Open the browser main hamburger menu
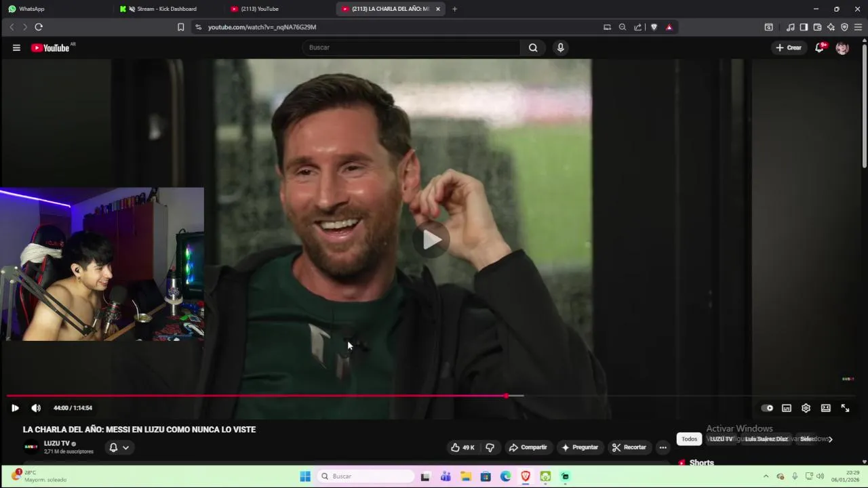The height and width of the screenshot is (488, 868). click(x=858, y=27)
